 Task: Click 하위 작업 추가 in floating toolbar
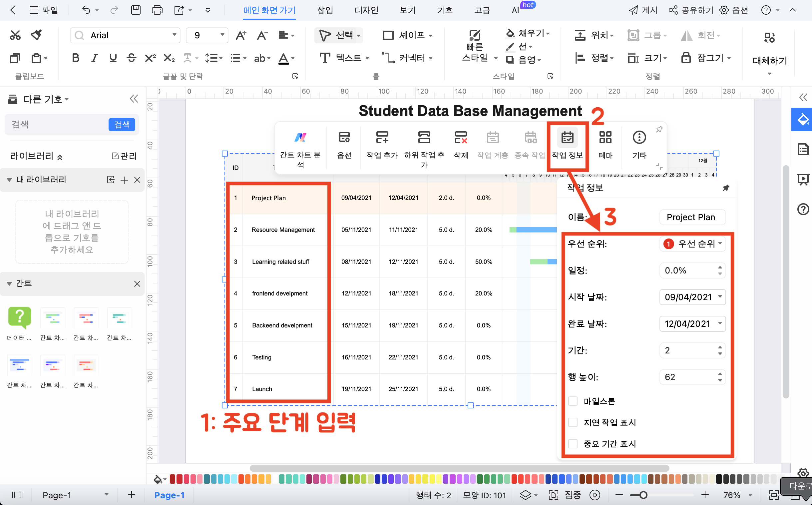coord(424,148)
